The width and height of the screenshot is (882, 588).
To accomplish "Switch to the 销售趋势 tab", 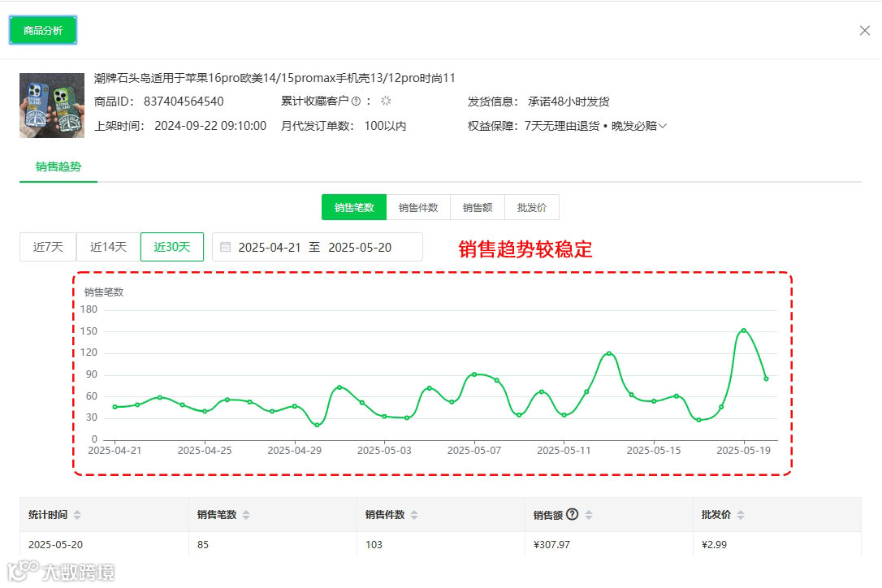I will (58, 166).
